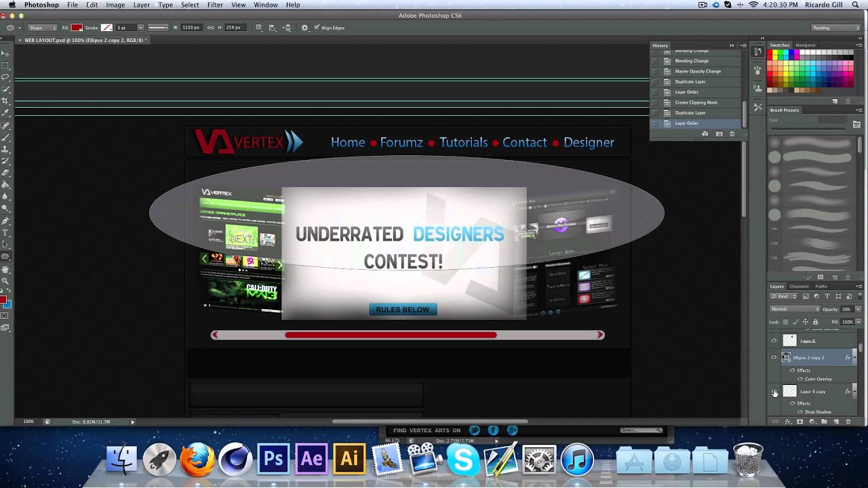Select the Eyedropper tool
Screen dimensions: 868x488
(x=5, y=113)
